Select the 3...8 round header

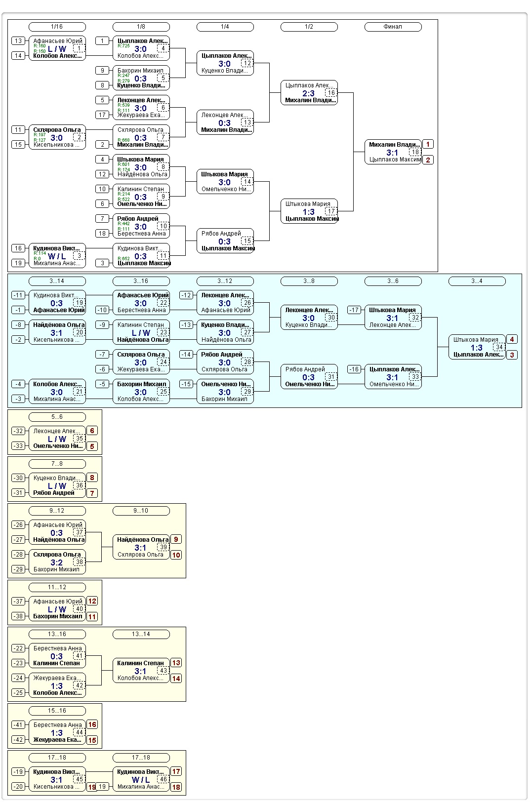click(x=309, y=281)
